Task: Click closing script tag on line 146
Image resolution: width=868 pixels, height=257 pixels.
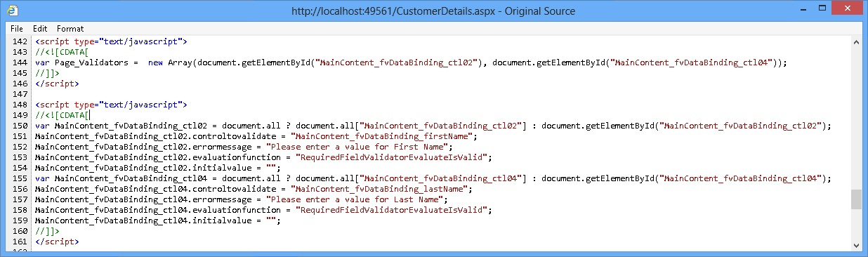Action: 57,84
